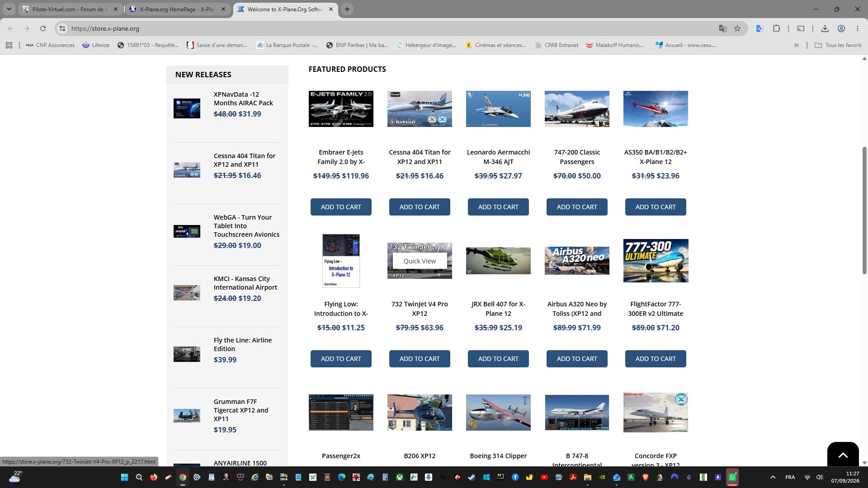The height and width of the screenshot is (488, 868).
Task: Show hidden system tray icons
Action: (773, 477)
